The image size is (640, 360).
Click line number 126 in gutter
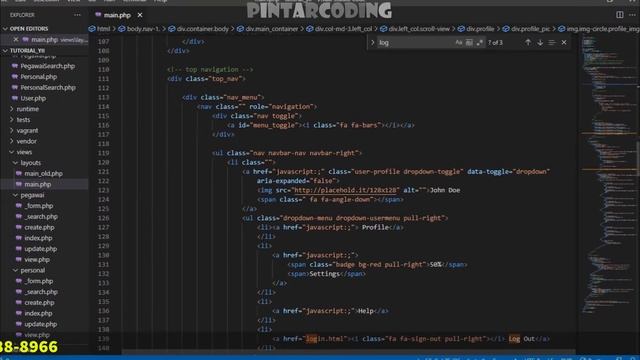coord(104,218)
